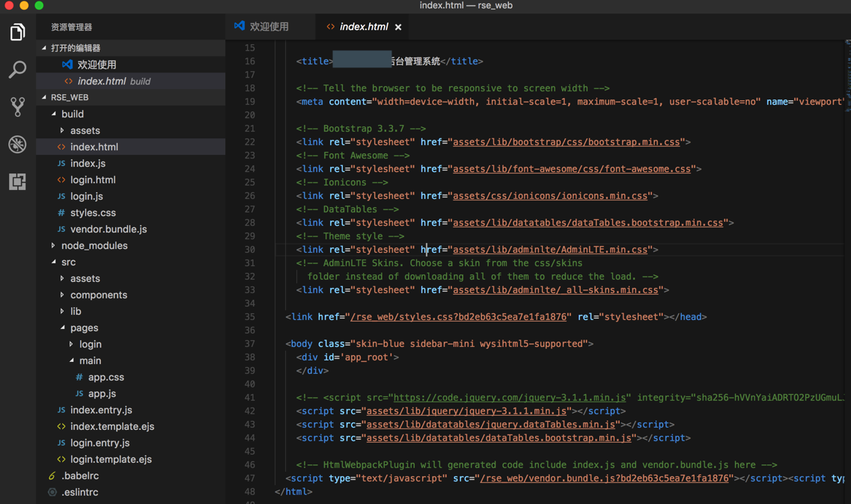Open the Explorer view in activity bar
Viewport: 851px width, 504px height.
17,32
